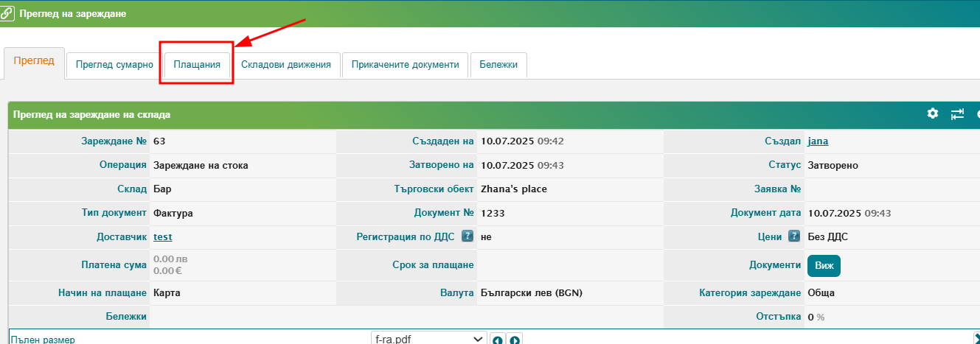Screen dimensions: 980x344
Task: Go to next document with right arrow
Action: (x=515, y=340)
